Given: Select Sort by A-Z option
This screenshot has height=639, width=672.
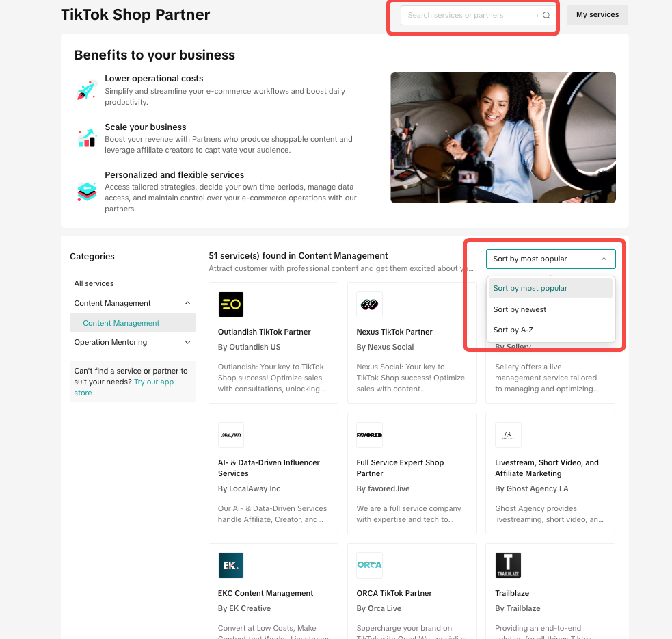Looking at the screenshot, I should click(513, 330).
